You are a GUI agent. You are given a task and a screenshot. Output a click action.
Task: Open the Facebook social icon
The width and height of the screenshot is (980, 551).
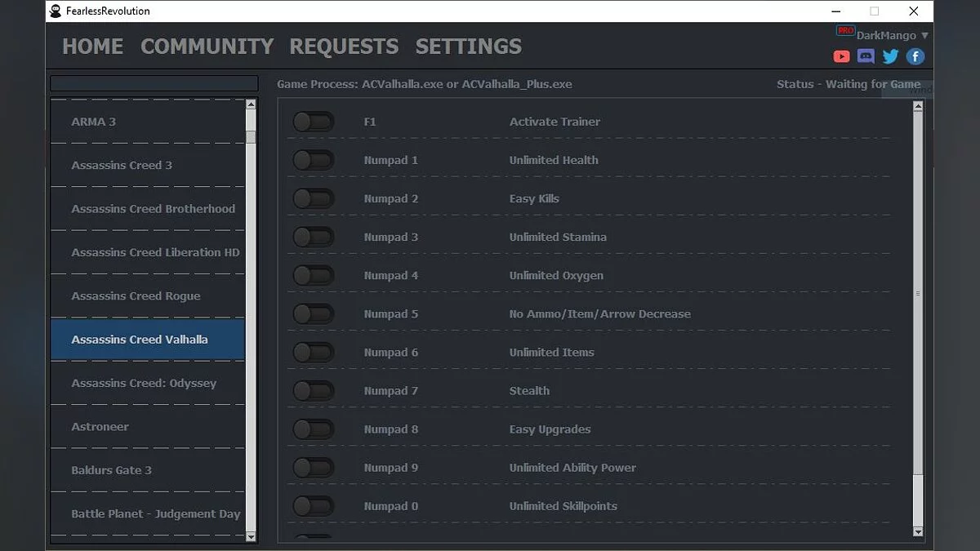tap(915, 56)
